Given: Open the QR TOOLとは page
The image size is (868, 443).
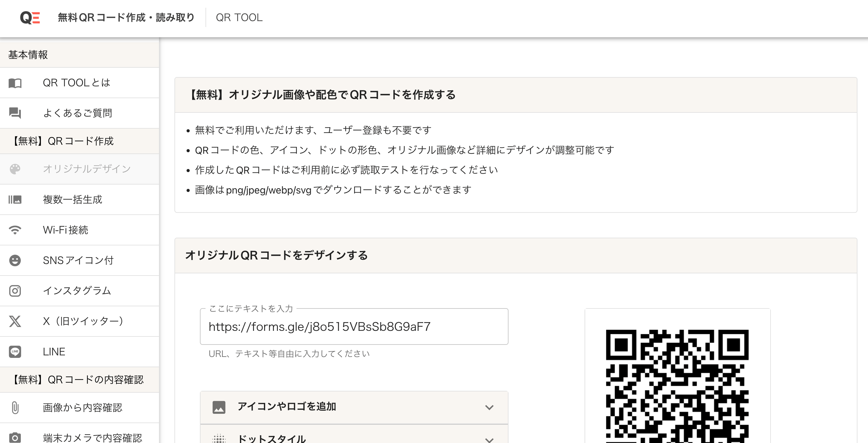Looking at the screenshot, I should click(76, 83).
